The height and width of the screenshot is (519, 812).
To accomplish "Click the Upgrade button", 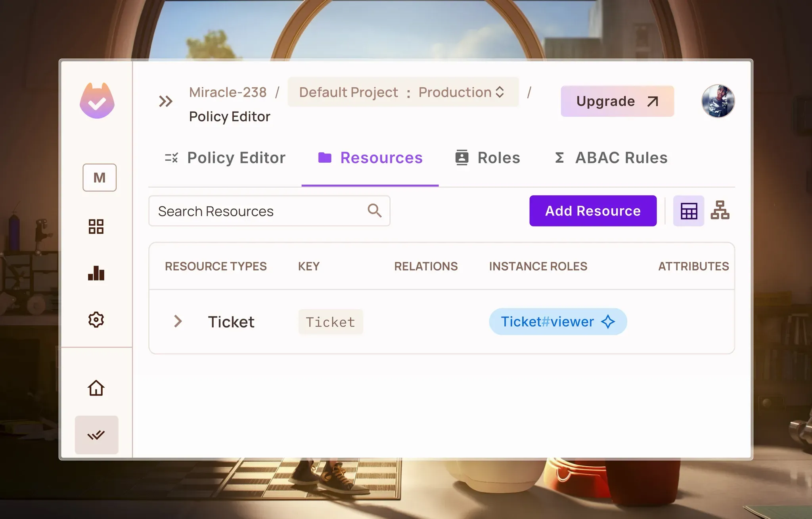I will tap(617, 101).
